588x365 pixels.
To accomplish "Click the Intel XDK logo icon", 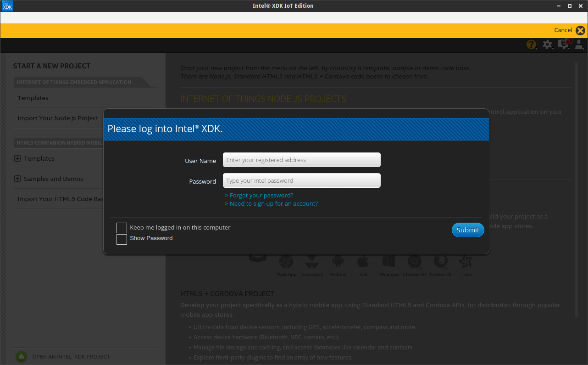I will (6, 6).
